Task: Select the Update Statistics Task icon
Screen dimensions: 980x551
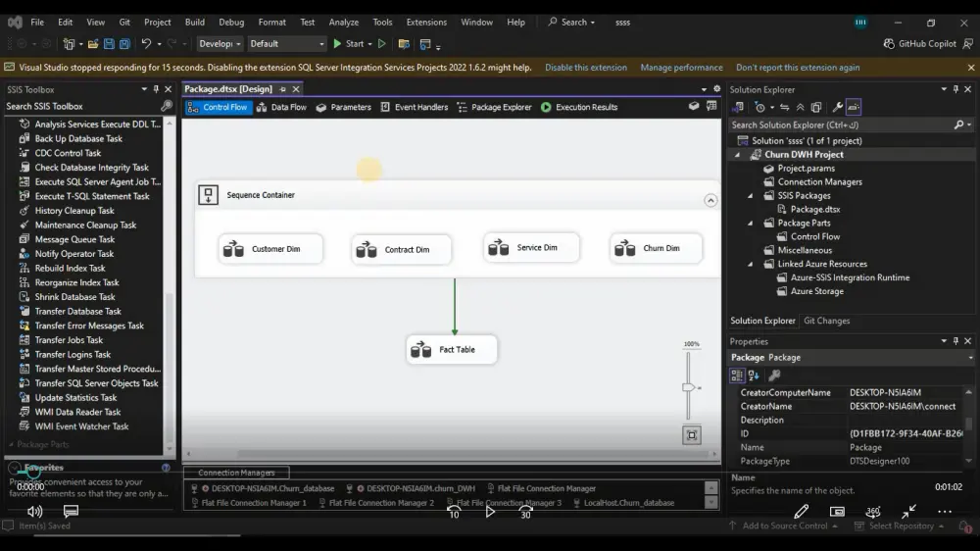Action: click(24, 398)
